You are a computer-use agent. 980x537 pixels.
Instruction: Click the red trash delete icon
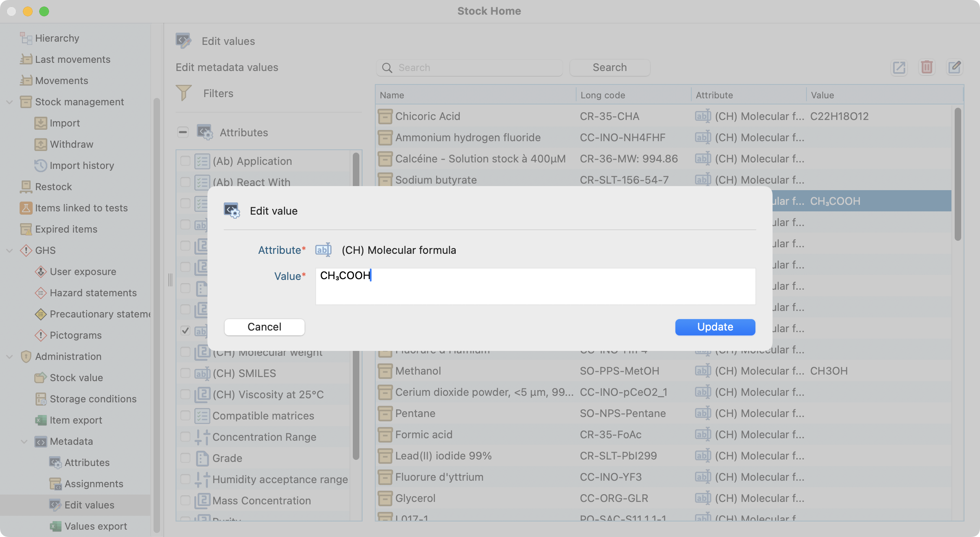click(x=927, y=67)
